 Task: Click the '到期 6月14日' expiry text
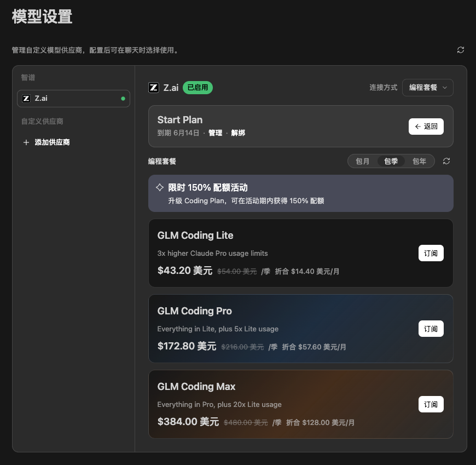click(x=178, y=133)
